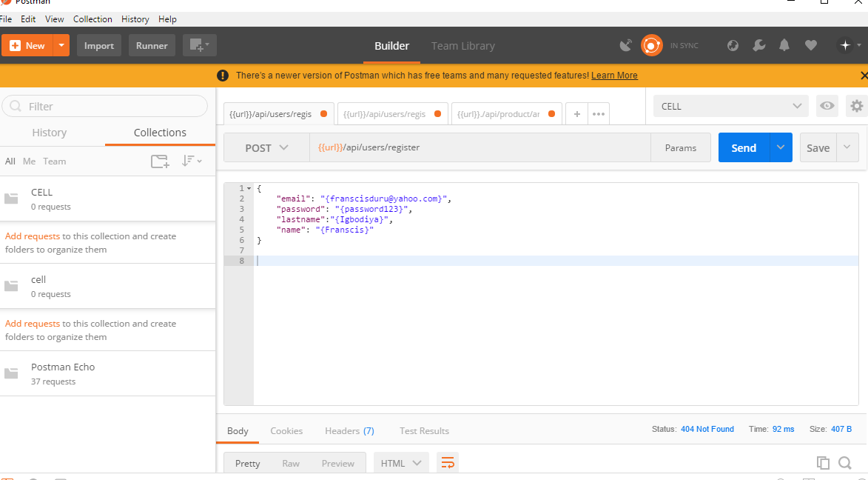The height and width of the screenshot is (480, 868).
Task: Filter collections by All
Action: click(x=10, y=161)
